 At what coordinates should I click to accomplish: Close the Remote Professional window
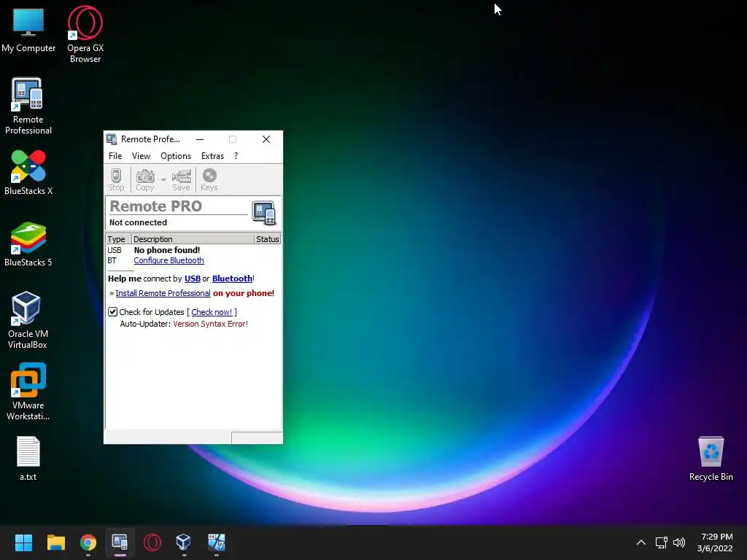(266, 139)
